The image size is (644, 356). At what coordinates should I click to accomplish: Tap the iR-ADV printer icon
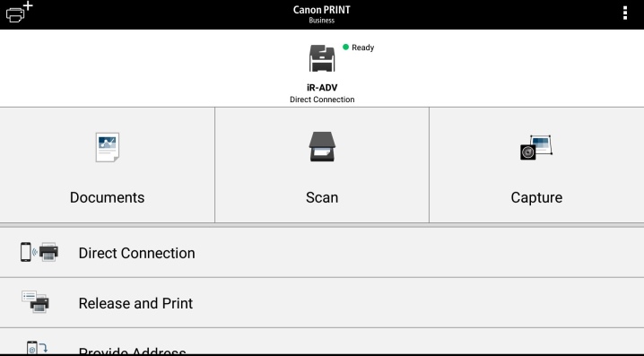point(322,58)
